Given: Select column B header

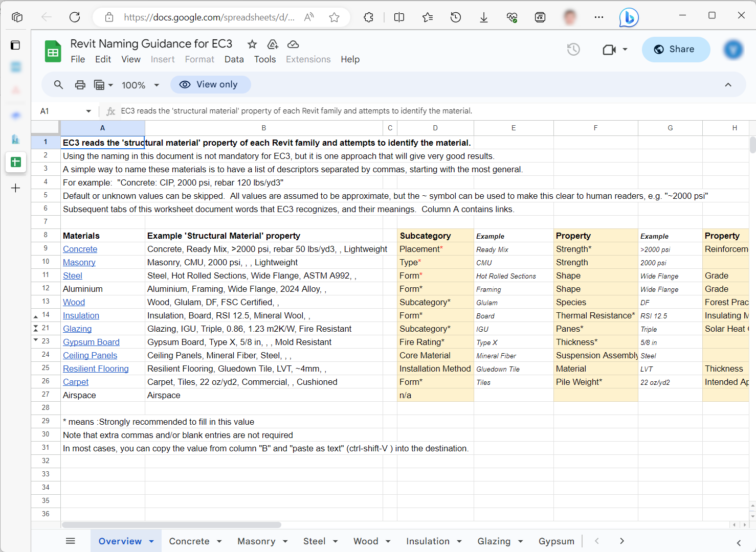Looking at the screenshot, I should (263, 128).
